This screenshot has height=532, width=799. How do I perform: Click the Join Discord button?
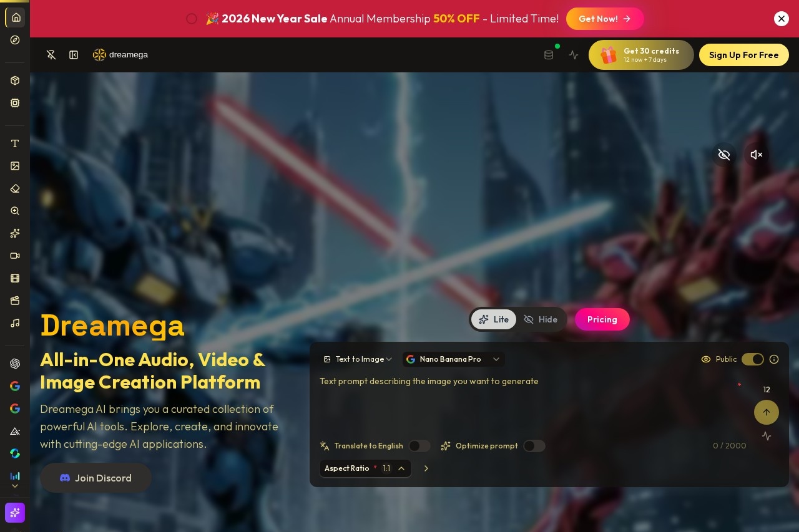point(96,478)
